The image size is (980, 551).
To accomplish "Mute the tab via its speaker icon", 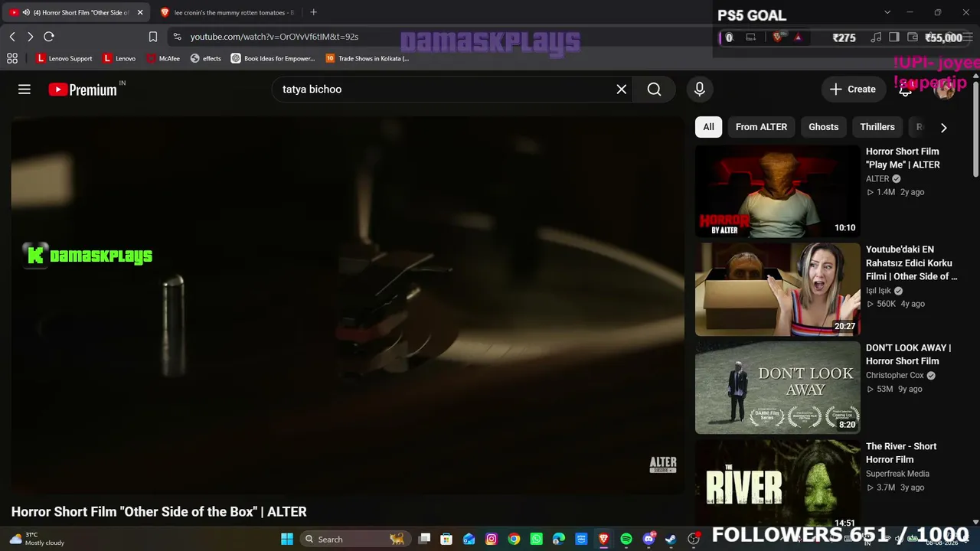I will (x=26, y=12).
